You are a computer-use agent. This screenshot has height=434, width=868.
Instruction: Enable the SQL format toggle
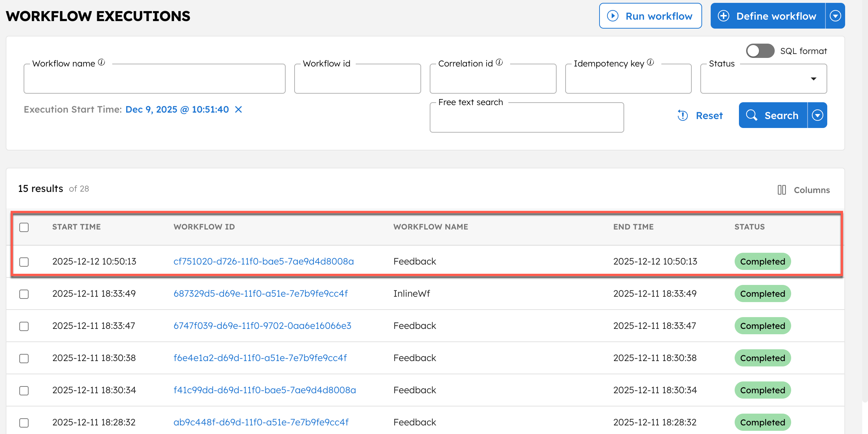(760, 51)
